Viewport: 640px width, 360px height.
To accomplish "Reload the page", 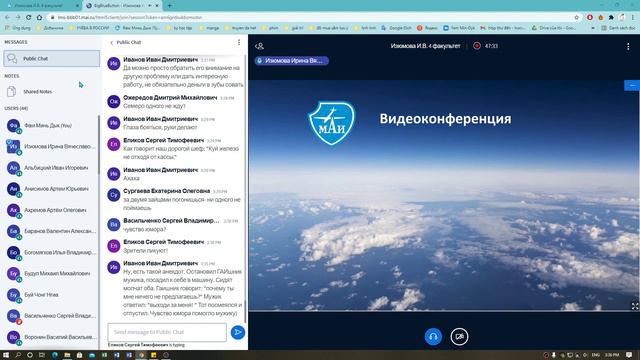I will tap(29, 18).
